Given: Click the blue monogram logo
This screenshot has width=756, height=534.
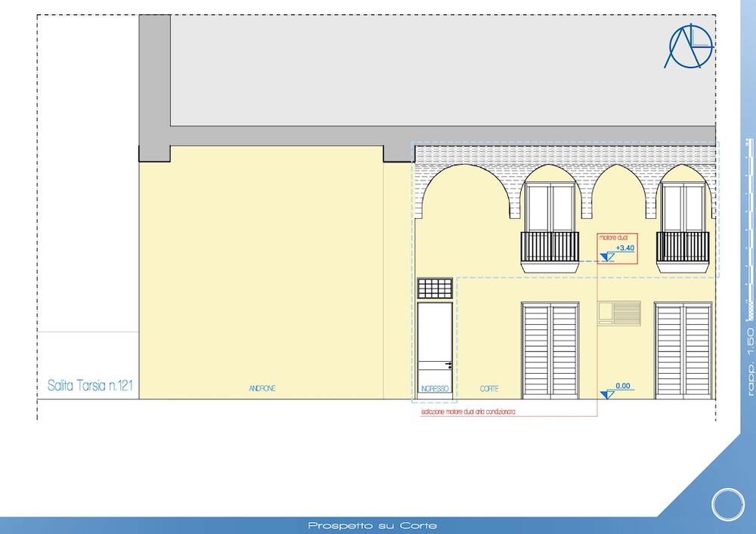Looking at the screenshot, I should [688, 46].
